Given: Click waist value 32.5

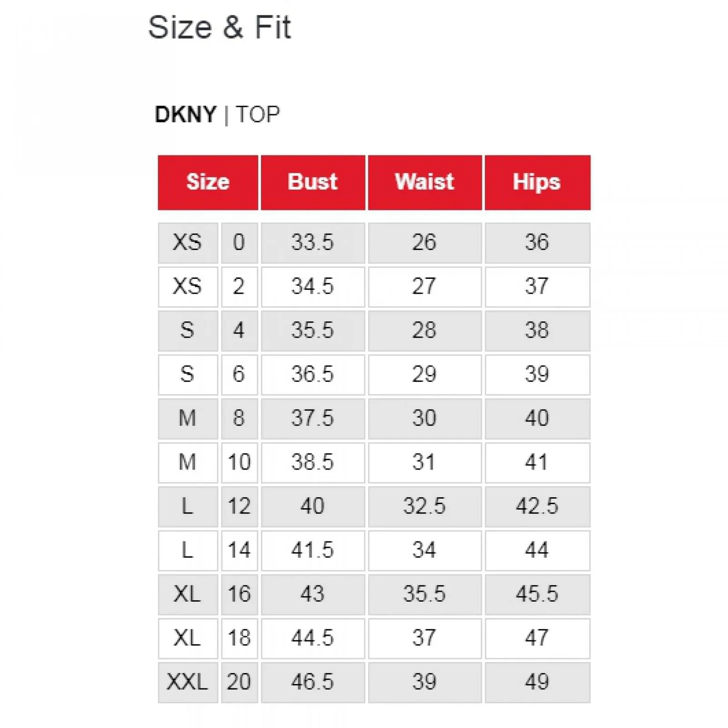Looking at the screenshot, I should tap(425, 507).
